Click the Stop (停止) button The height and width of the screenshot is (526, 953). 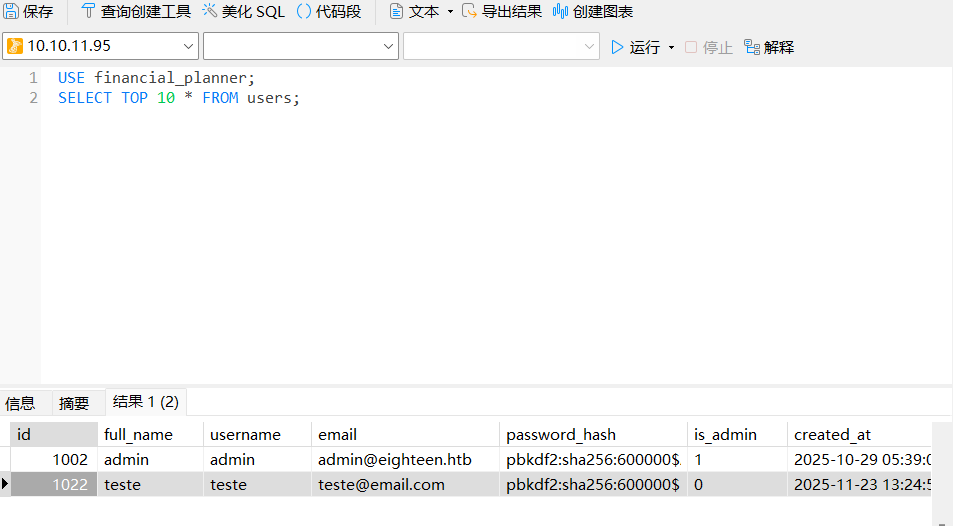click(x=708, y=47)
